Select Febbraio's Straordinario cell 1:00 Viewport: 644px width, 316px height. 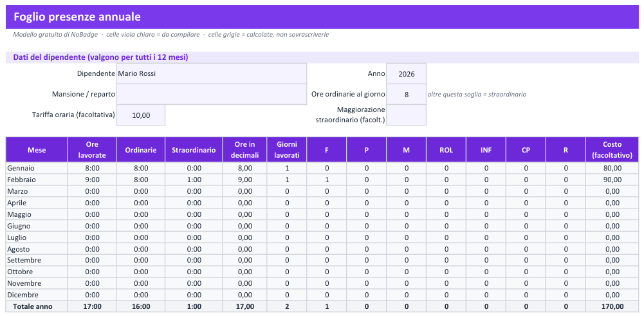point(194,180)
